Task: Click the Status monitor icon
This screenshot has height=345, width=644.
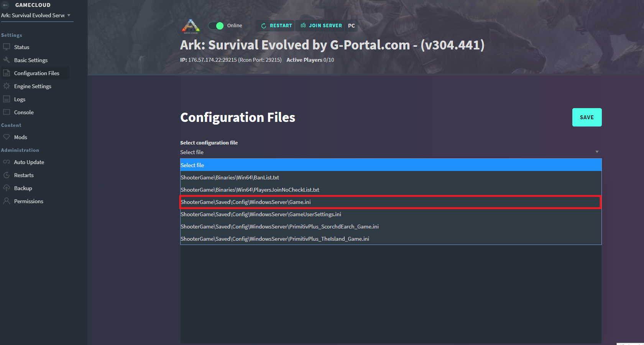Action: click(7, 47)
